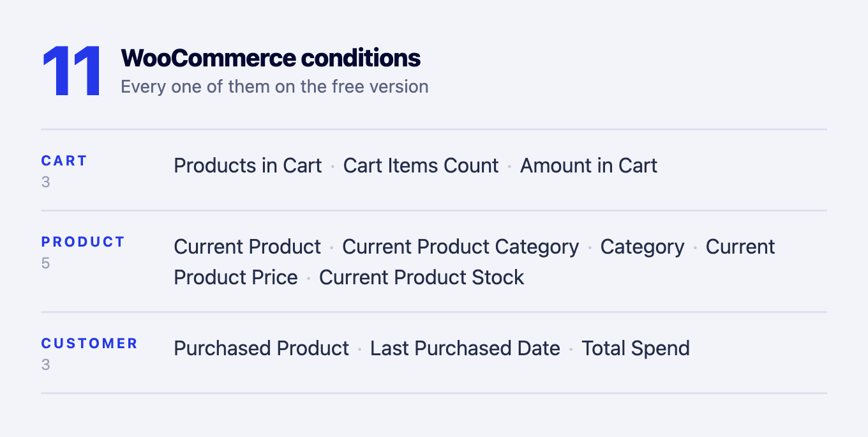The height and width of the screenshot is (437, 868).
Task: Click the count 5 under PRODUCT
Action: pos(45,263)
